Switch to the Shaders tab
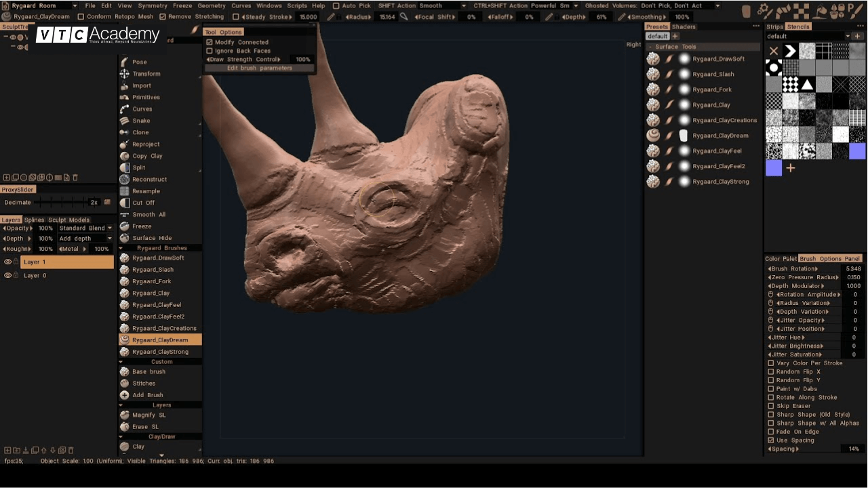Screen dimensions: 868x488 (684, 27)
